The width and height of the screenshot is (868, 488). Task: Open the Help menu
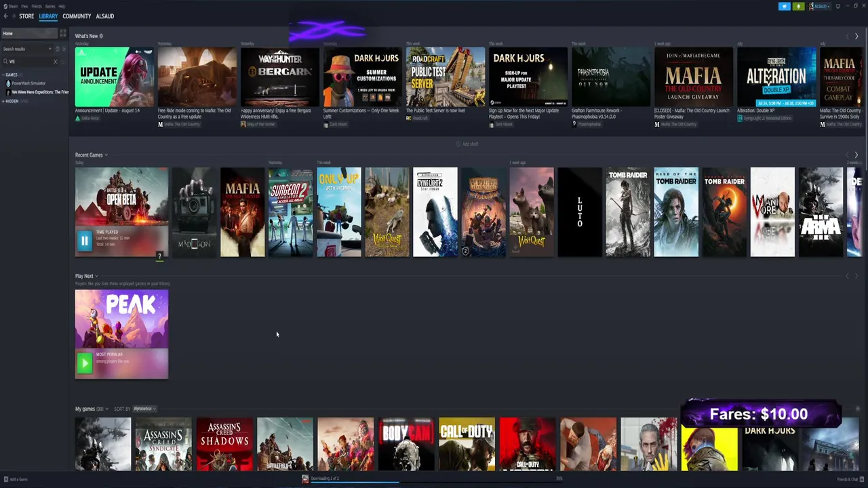click(62, 6)
